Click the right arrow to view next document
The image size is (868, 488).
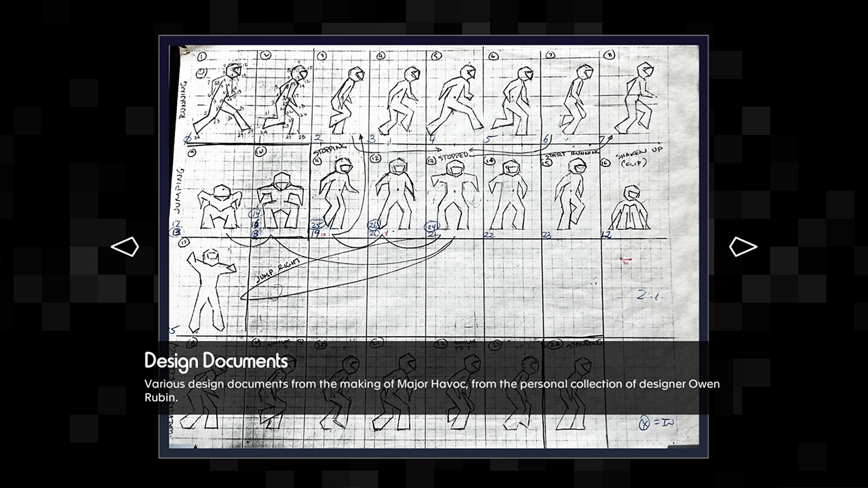point(743,247)
